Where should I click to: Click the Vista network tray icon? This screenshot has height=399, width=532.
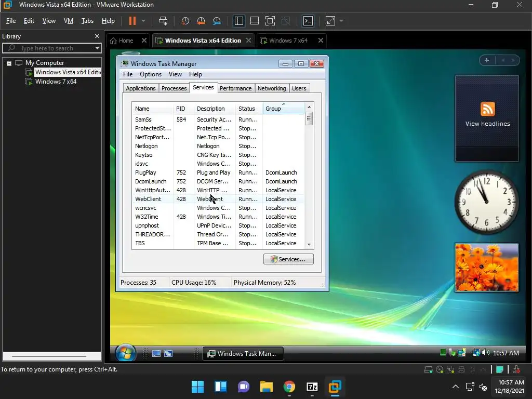[476, 353]
